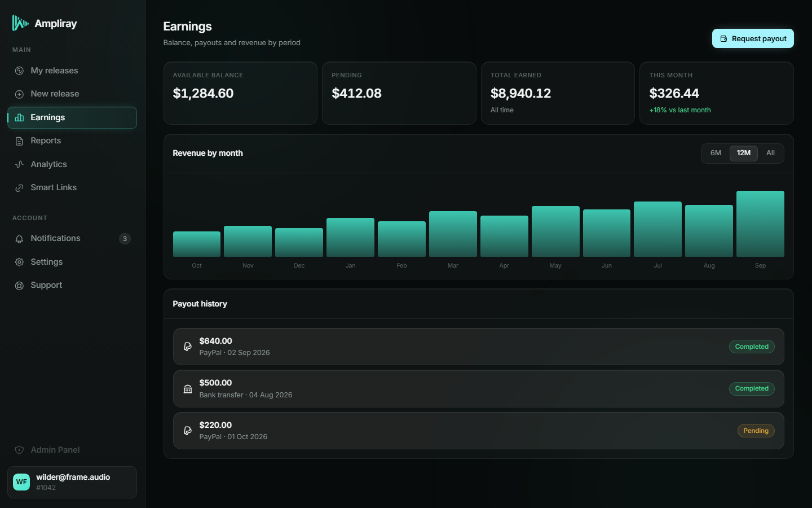Open Settings via the gear icon
812x508 pixels.
[19, 262]
